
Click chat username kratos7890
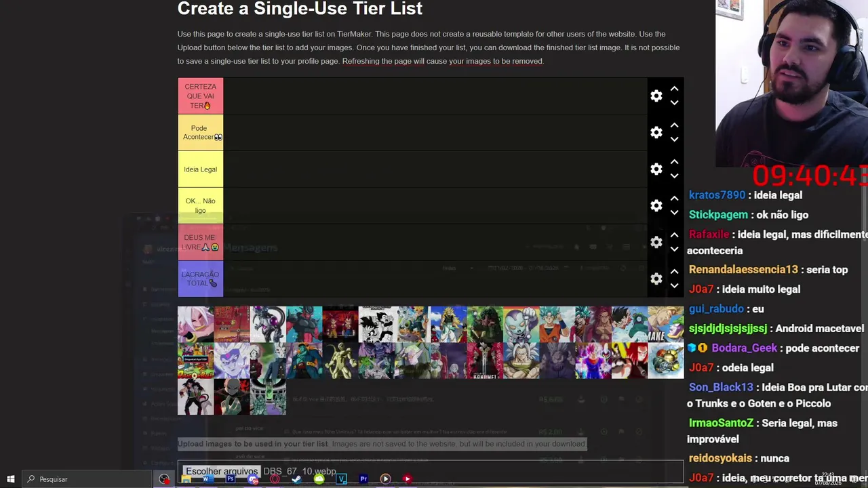tap(717, 195)
